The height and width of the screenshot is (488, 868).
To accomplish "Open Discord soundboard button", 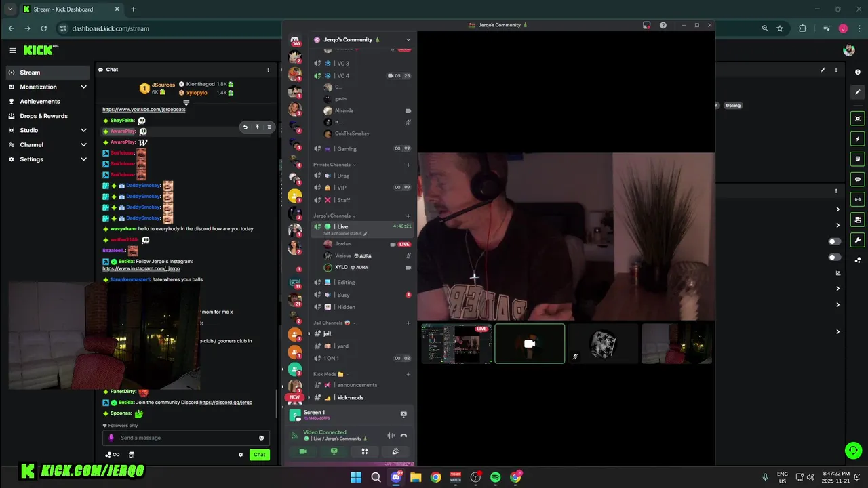I will click(x=395, y=451).
